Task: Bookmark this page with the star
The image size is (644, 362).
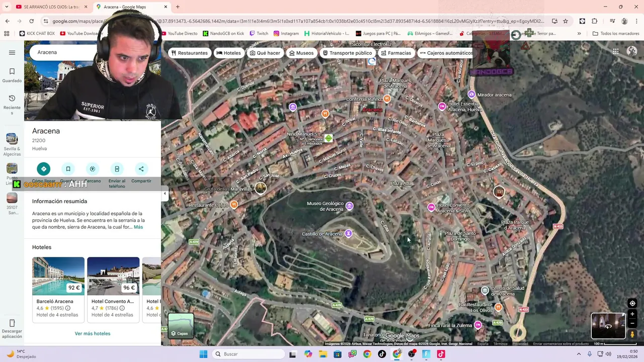Action: pos(566,21)
